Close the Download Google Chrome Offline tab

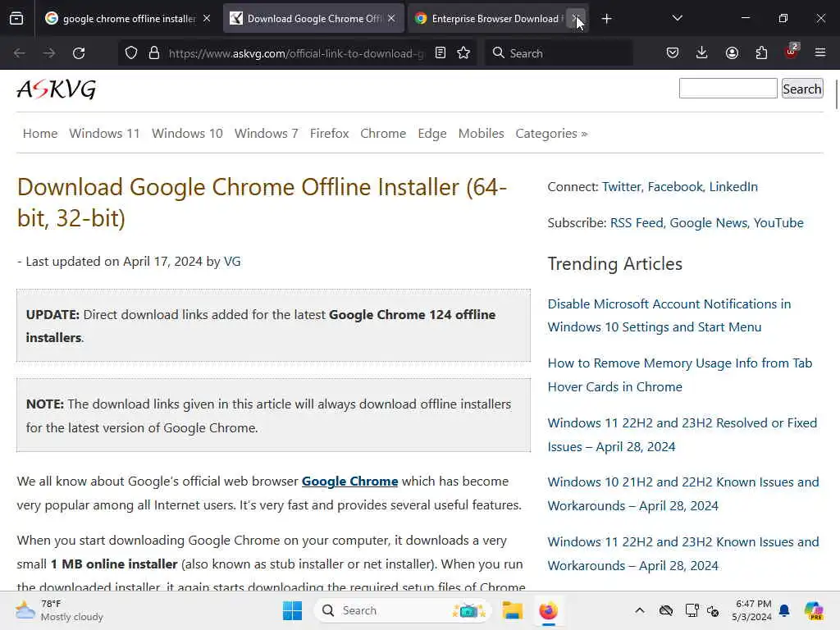391,19
